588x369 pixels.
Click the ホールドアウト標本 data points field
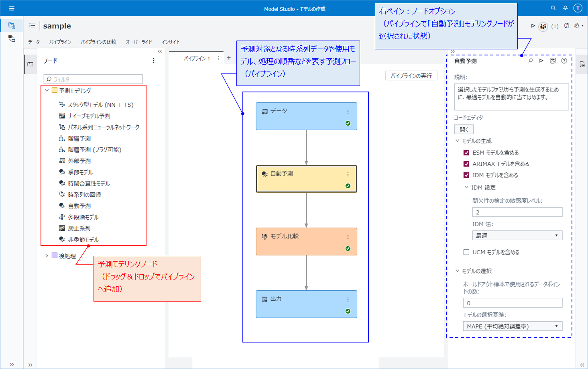[513, 303]
